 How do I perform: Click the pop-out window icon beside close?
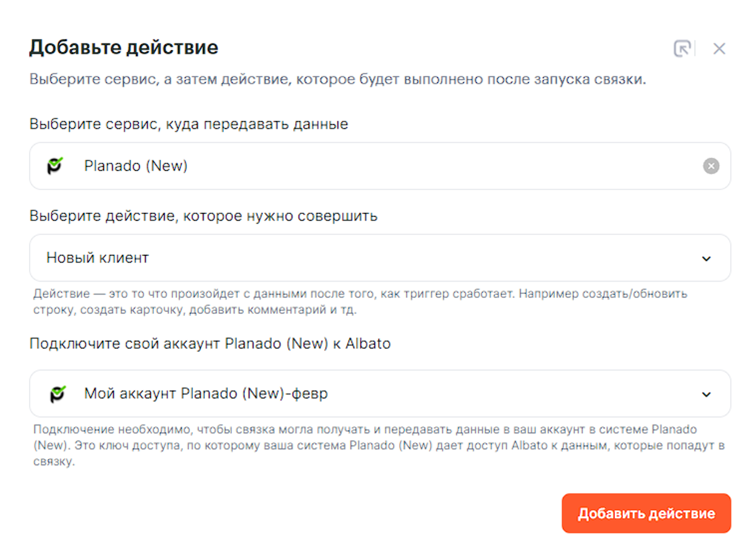[682, 48]
